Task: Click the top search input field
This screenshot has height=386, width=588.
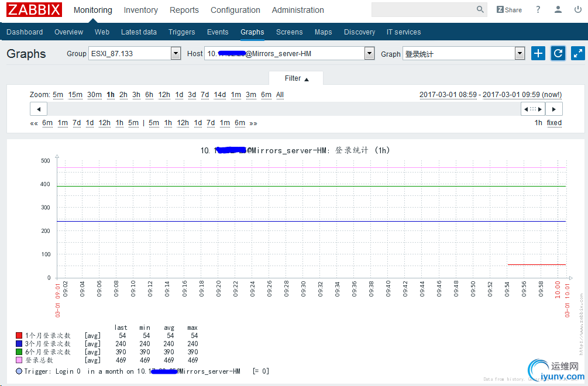Action: [423, 10]
